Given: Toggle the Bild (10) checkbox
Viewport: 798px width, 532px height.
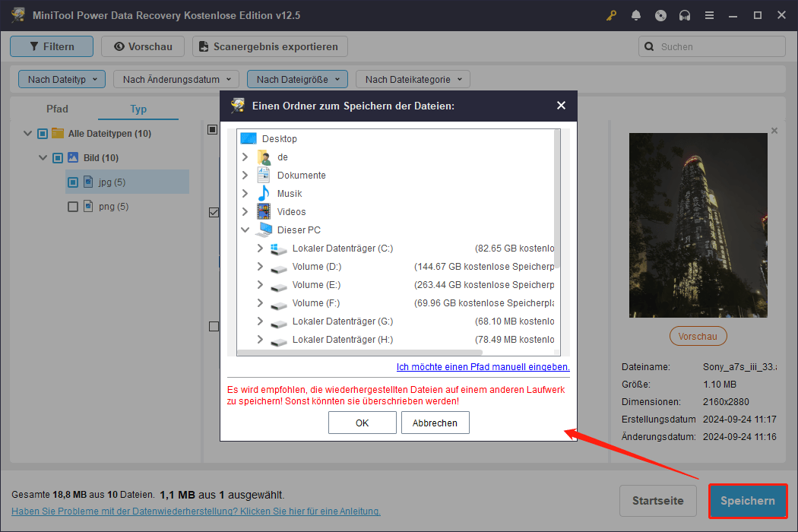Looking at the screenshot, I should pyautogui.click(x=58, y=158).
